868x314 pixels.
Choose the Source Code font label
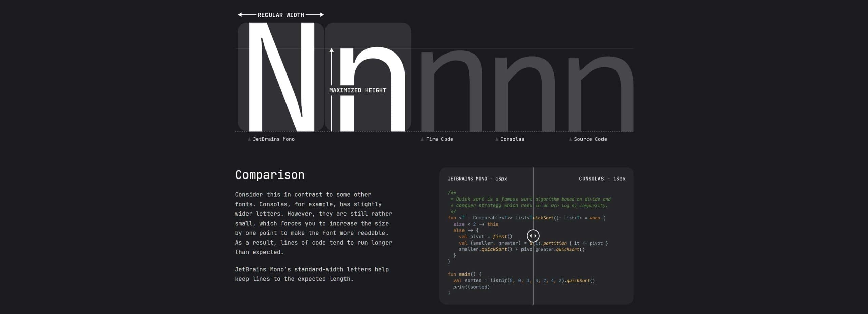click(590, 139)
